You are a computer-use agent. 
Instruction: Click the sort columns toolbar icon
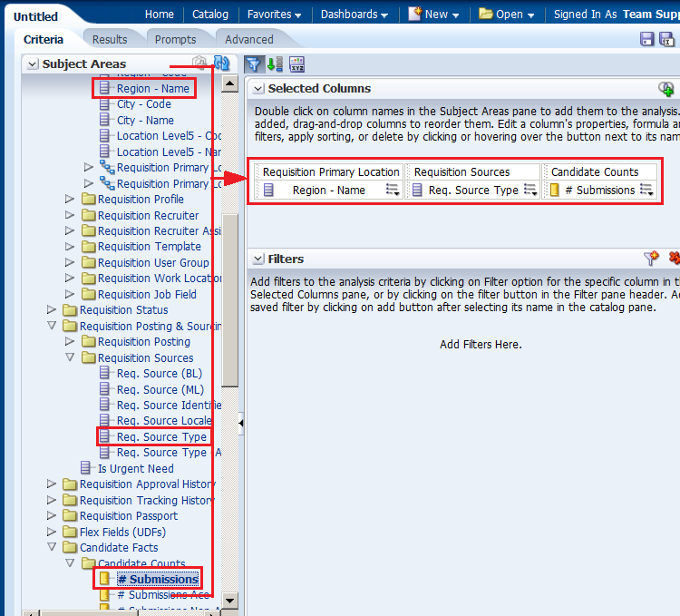[x=275, y=64]
